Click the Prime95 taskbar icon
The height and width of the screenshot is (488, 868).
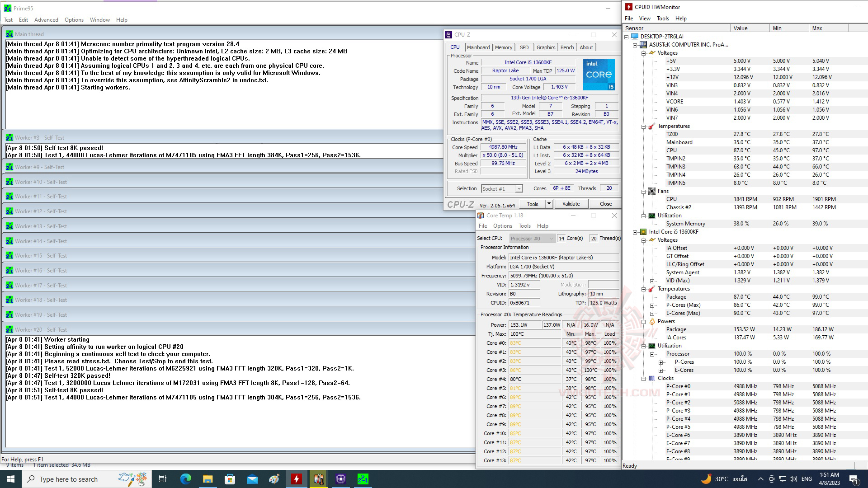363,479
